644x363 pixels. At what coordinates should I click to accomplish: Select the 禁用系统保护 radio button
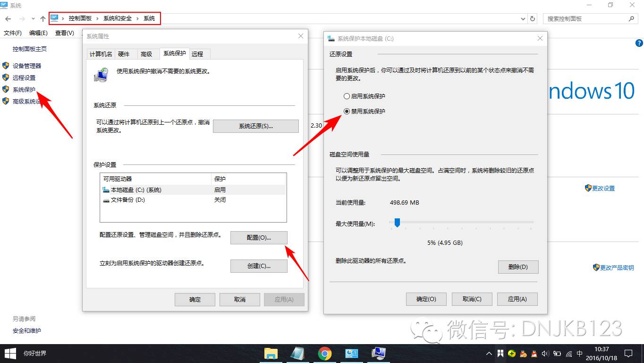(x=347, y=112)
